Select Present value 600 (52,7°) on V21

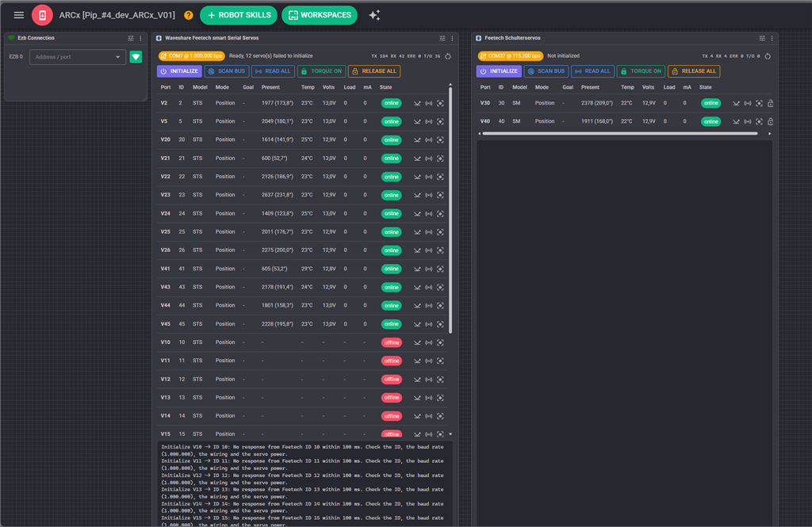pyautogui.click(x=274, y=158)
